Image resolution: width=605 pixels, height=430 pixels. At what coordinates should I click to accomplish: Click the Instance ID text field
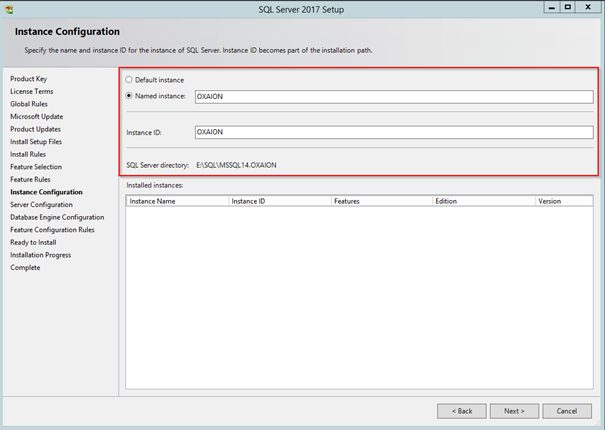394,132
